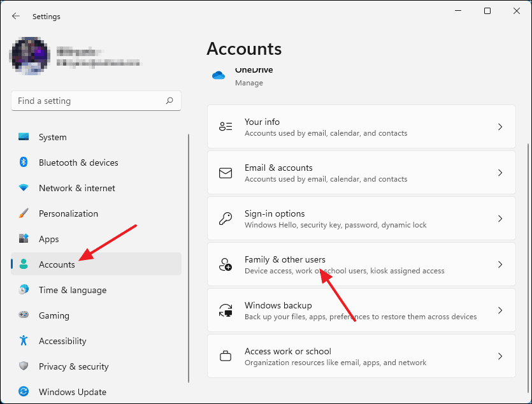Expand Family & other users chevron
532x404 pixels.
tap(500, 264)
